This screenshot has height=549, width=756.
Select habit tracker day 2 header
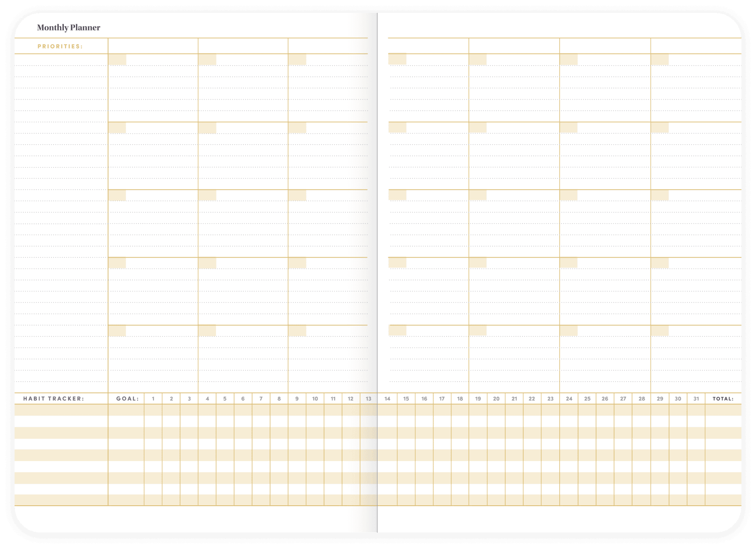(x=171, y=398)
